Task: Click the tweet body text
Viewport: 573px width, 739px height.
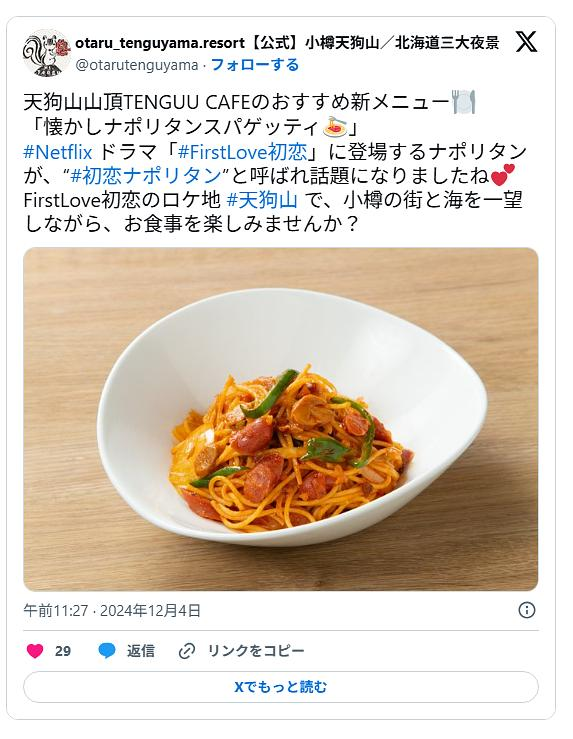Action: (x=275, y=163)
